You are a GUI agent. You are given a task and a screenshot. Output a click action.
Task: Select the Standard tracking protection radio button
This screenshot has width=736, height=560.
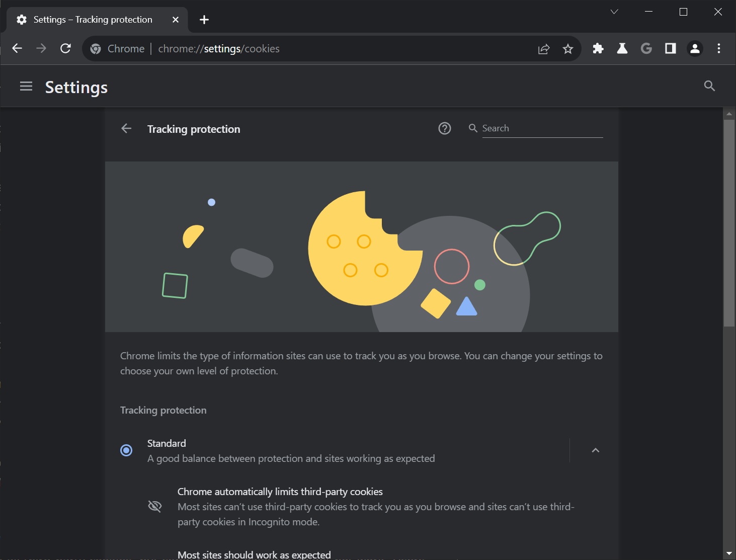126,450
